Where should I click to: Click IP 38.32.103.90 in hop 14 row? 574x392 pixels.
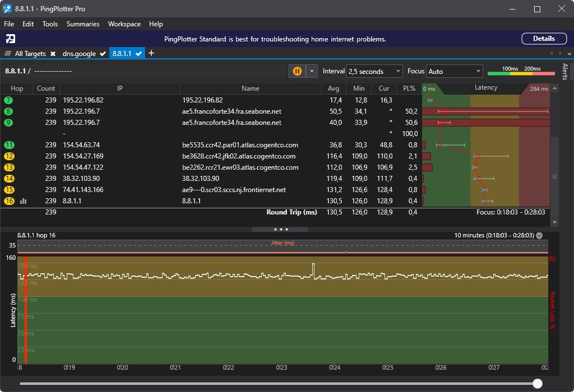(x=81, y=179)
